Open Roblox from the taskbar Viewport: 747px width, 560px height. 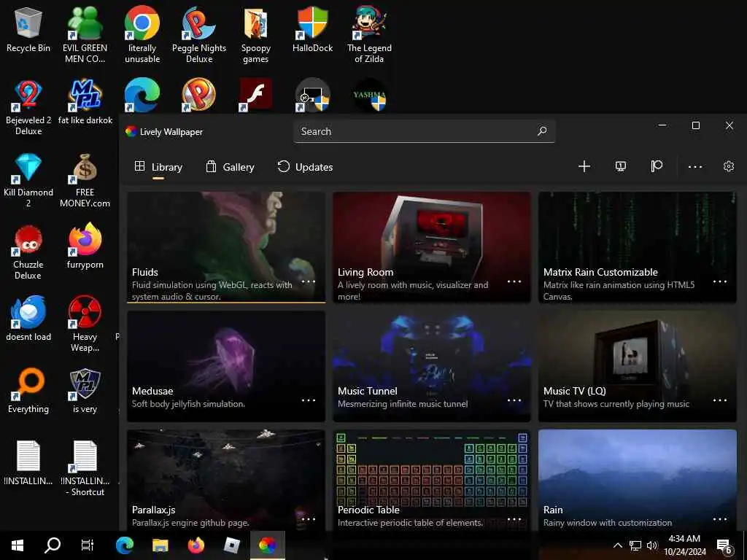[231, 545]
